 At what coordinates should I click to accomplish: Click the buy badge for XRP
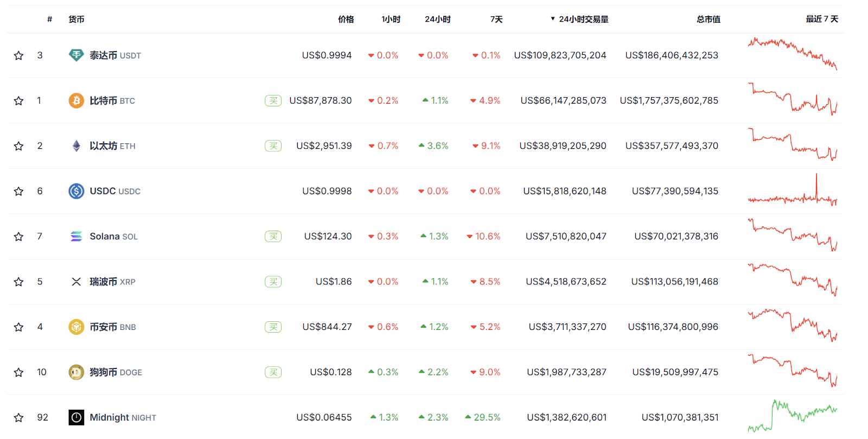pyautogui.click(x=273, y=282)
